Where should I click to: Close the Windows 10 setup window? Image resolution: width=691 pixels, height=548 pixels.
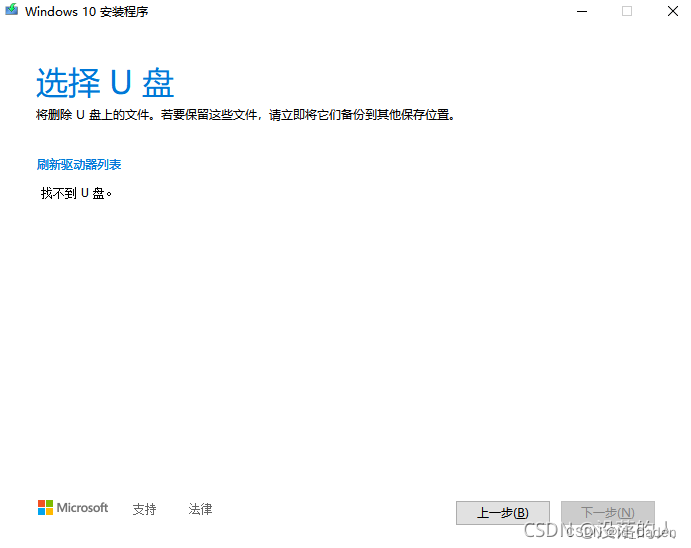(x=672, y=11)
